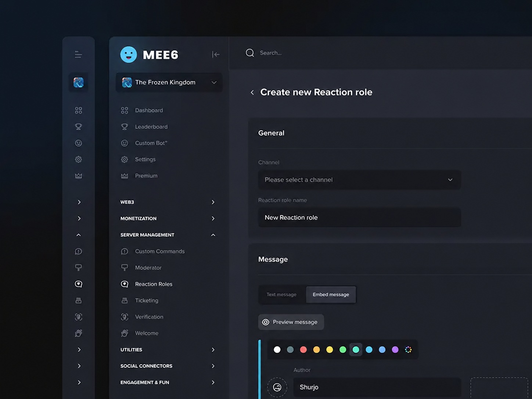Click the Reaction role name input field

(359, 218)
